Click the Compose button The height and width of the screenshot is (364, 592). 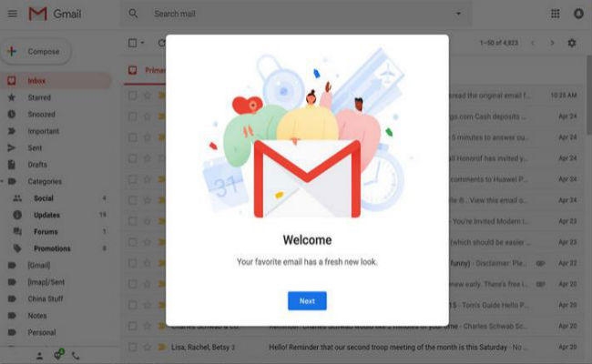tap(36, 51)
